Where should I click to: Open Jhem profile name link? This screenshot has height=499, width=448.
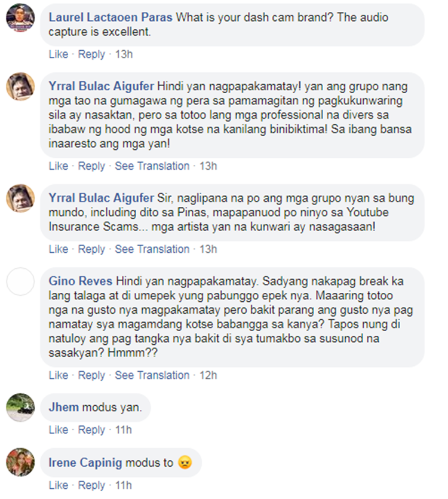point(64,408)
